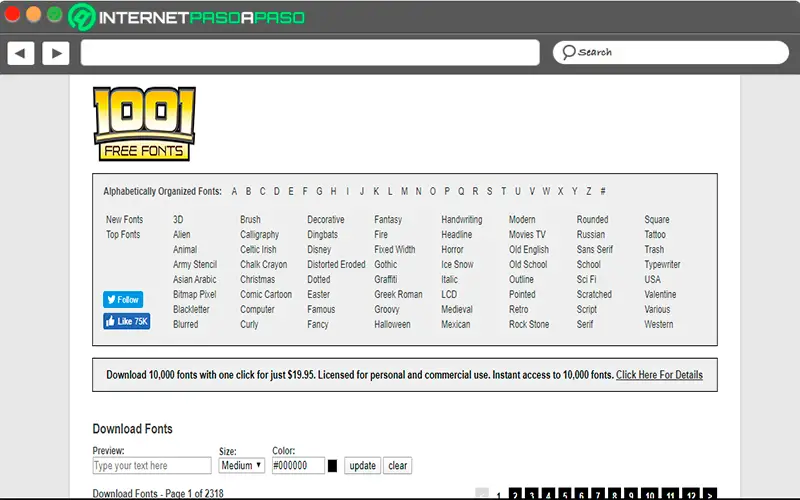Click the preview text input box
This screenshot has height=500, width=800.
152,465
